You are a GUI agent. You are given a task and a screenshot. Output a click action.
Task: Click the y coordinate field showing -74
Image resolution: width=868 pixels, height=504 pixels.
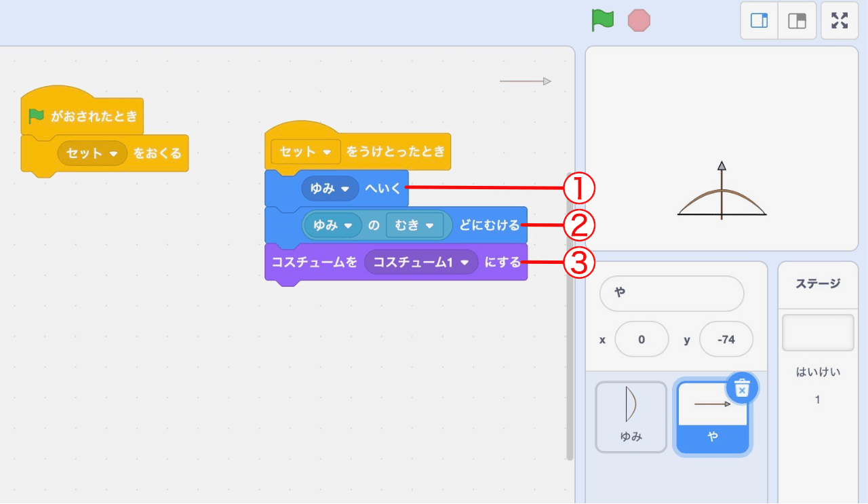click(726, 339)
